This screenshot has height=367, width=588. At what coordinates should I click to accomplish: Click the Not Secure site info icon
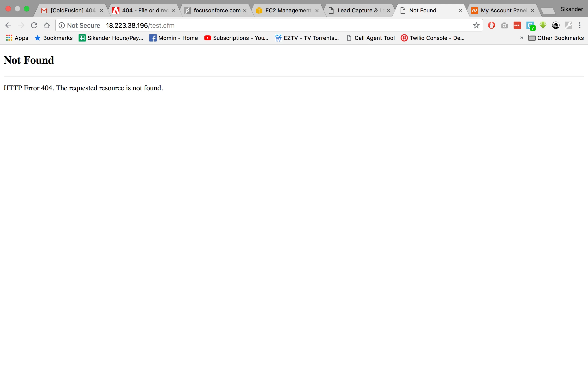[x=62, y=25]
